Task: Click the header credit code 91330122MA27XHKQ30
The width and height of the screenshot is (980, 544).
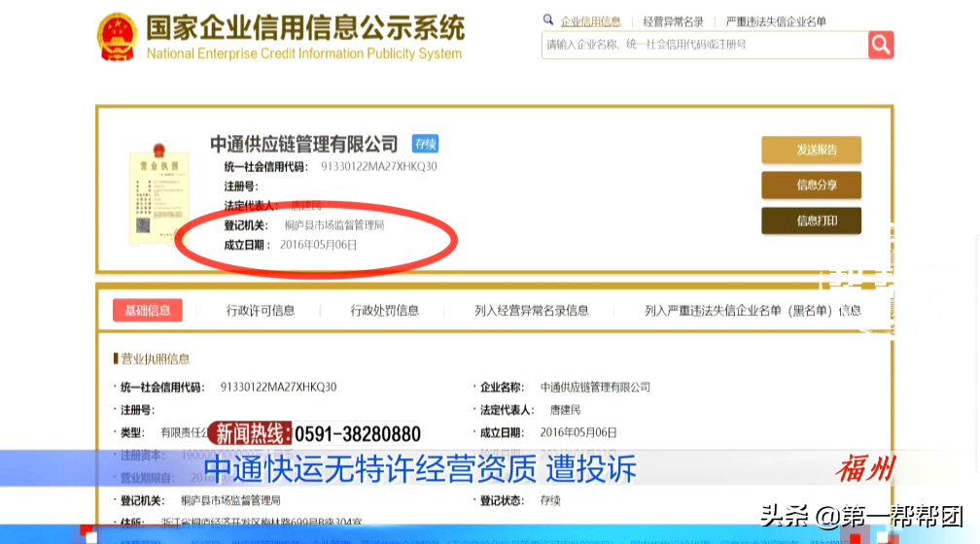Action: pyautogui.click(x=379, y=167)
